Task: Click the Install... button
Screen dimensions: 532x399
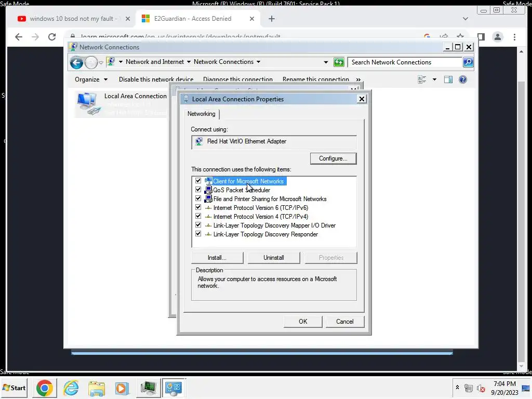Action: [217, 258]
